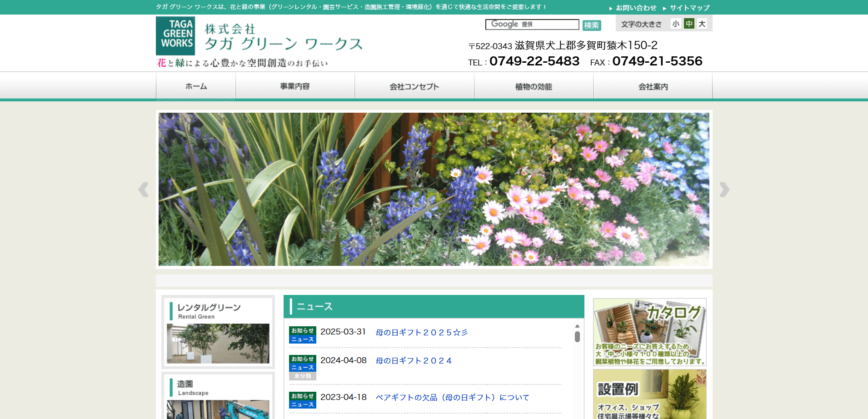The height and width of the screenshot is (419, 868).
Task: Open the 会社コンセプト menu item
Action: (414, 86)
